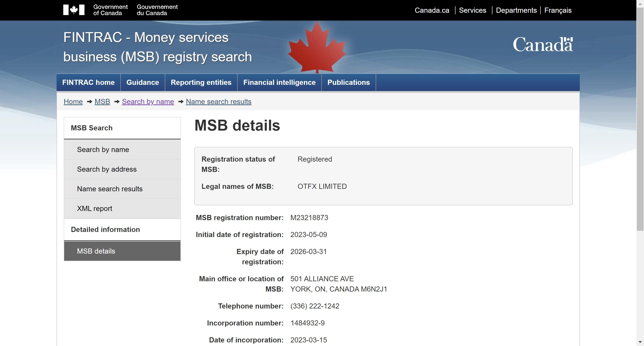Open the Canada.ca link
Viewport: 644px width, 346px height.
click(x=432, y=10)
